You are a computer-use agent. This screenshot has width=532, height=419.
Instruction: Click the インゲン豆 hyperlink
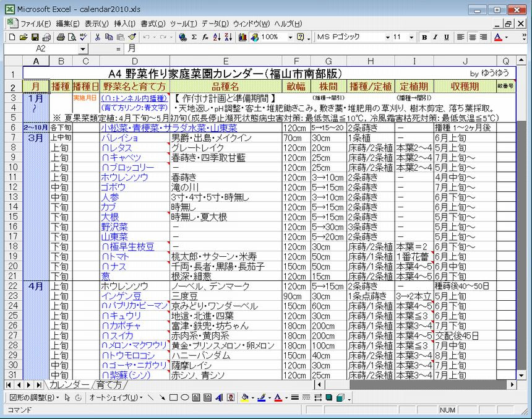point(121,296)
